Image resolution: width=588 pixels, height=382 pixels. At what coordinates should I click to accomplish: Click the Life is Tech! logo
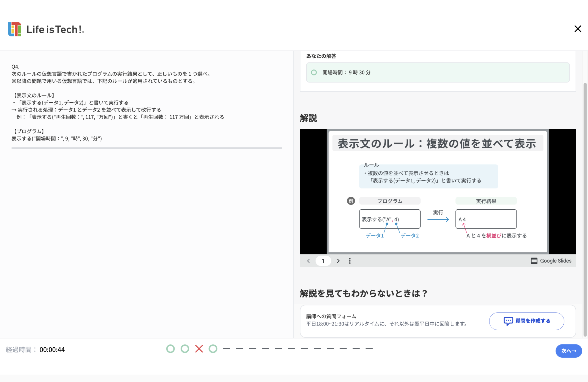[x=46, y=29]
